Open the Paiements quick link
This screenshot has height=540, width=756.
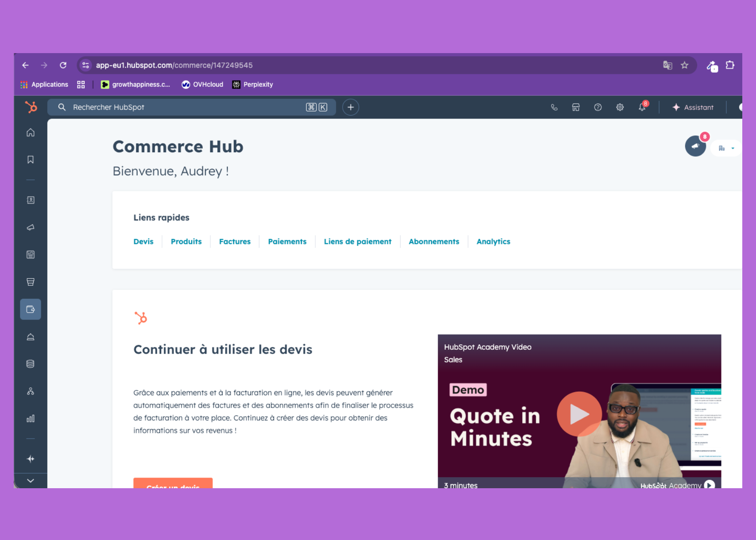coord(287,241)
